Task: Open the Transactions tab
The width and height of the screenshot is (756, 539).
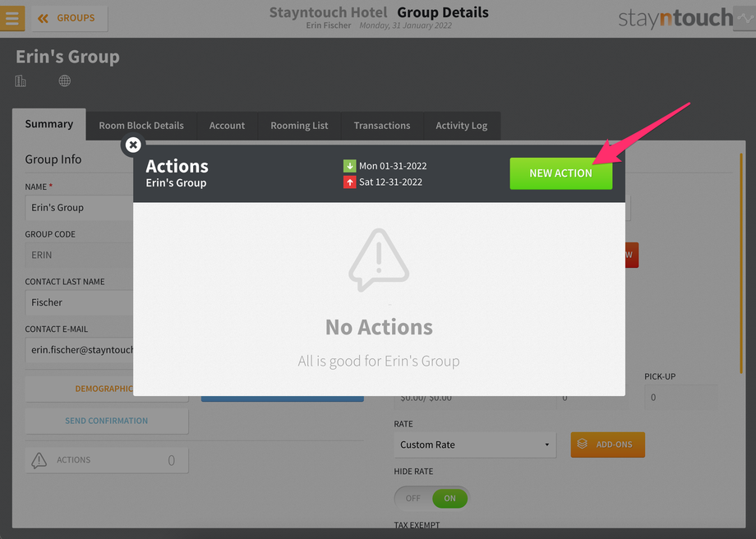Action: pos(382,126)
